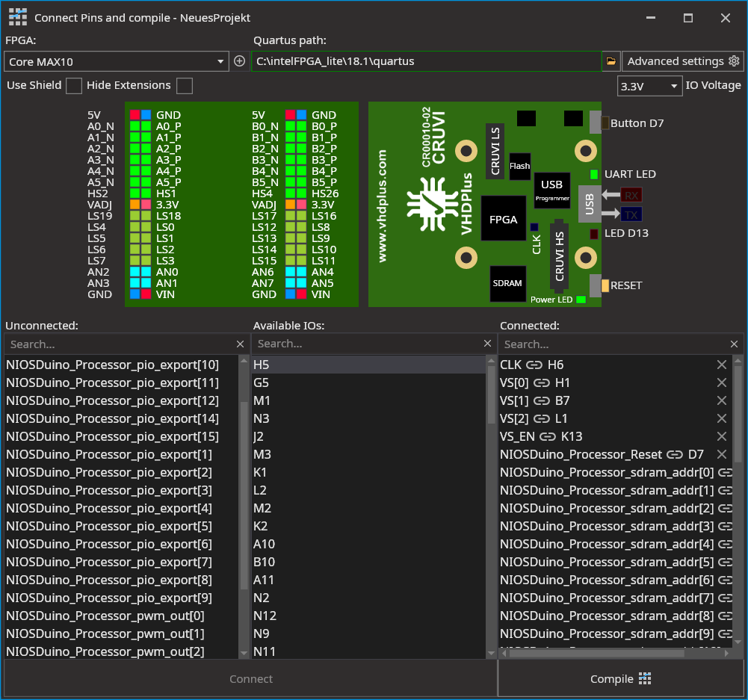
Task: Click the Unconnected search box
Action: pyautogui.click(x=120, y=344)
